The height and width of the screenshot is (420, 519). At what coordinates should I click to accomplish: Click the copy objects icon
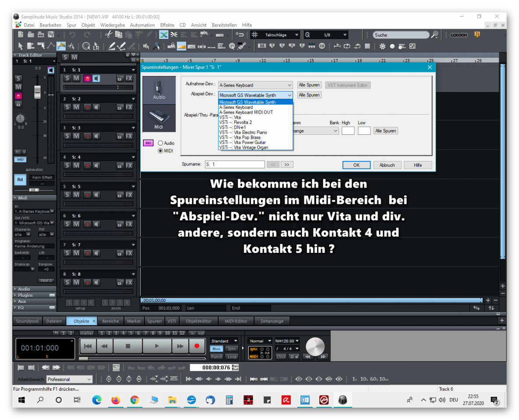(x=119, y=35)
